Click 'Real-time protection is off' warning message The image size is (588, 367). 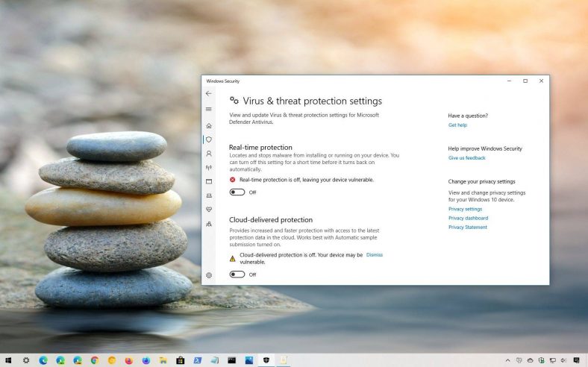coord(307,180)
